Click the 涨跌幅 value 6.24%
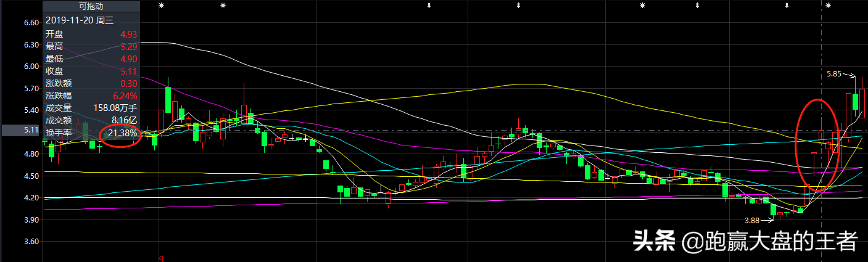Viewport: 868px width, 262px height. point(125,96)
